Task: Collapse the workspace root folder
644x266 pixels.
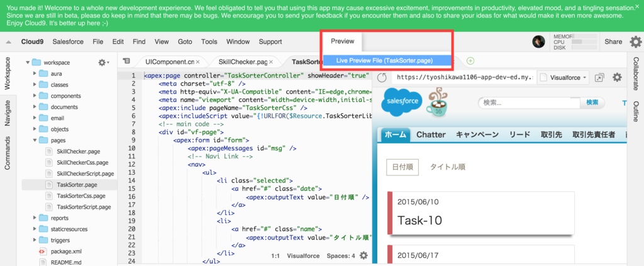Action: point(28,63)
